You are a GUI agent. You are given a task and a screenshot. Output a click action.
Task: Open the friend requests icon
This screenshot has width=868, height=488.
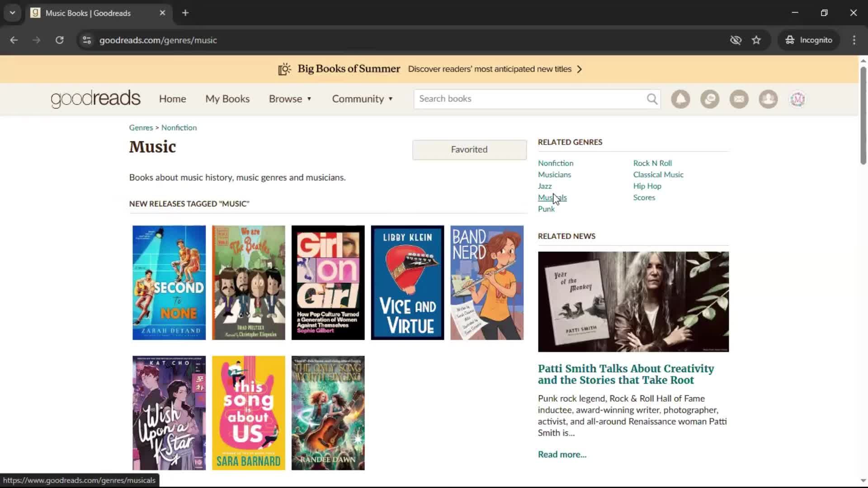[768, 99]
